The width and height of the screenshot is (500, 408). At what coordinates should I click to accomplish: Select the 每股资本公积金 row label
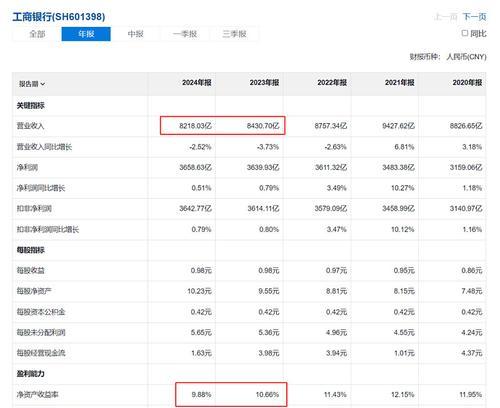click(41, 312)
